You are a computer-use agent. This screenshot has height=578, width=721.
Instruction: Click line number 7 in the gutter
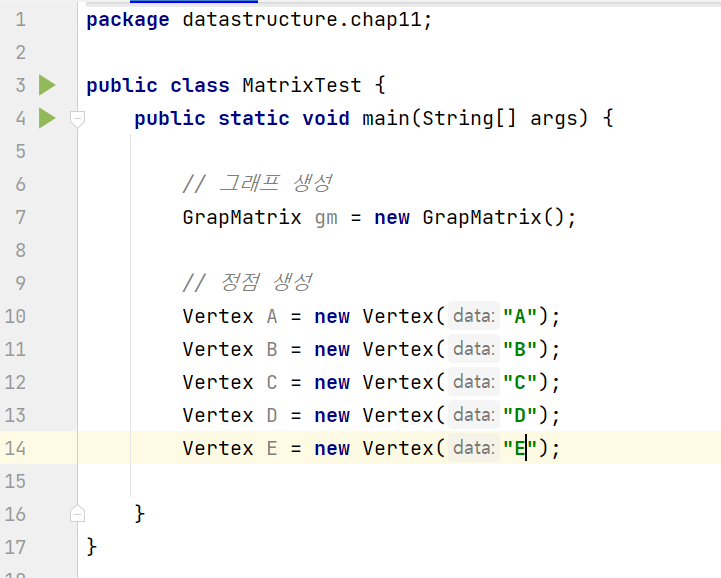point(21,217)
